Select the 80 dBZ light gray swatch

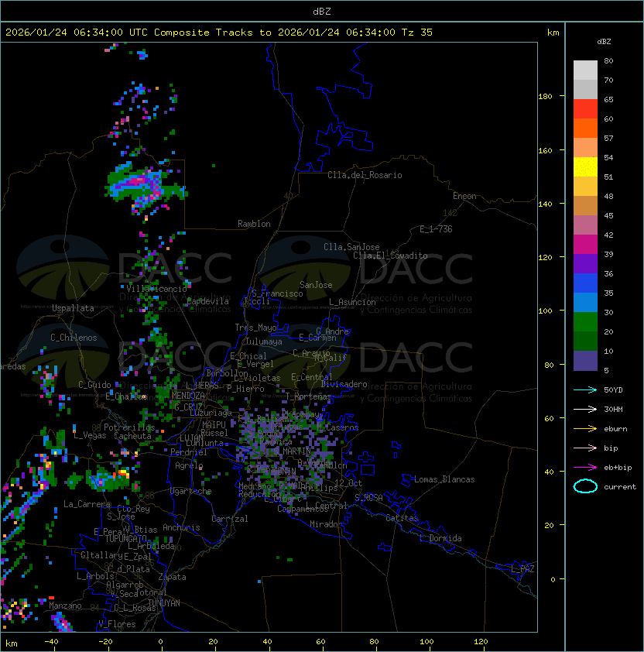pyautogui.click(x=585, y=70)
